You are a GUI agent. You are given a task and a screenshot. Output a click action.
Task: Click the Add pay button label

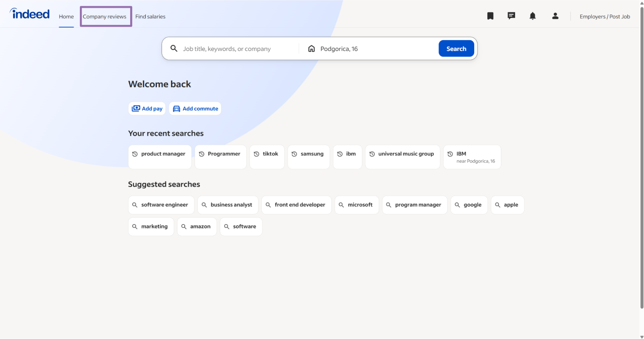152,109
